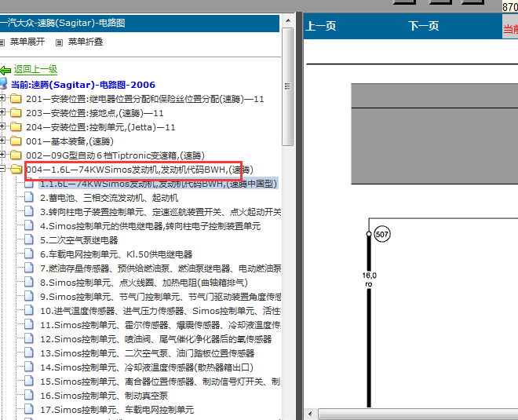
Task: Select folder 004-1.6L-74KWSimos发动机 BWH
Action: (140, 170)
